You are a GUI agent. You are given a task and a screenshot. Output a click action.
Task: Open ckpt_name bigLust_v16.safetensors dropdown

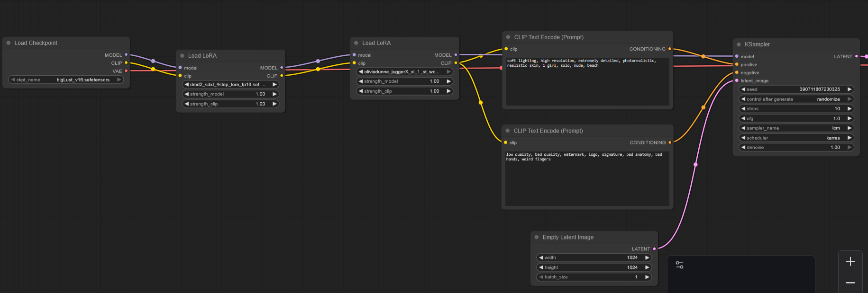tap(66, 80)
